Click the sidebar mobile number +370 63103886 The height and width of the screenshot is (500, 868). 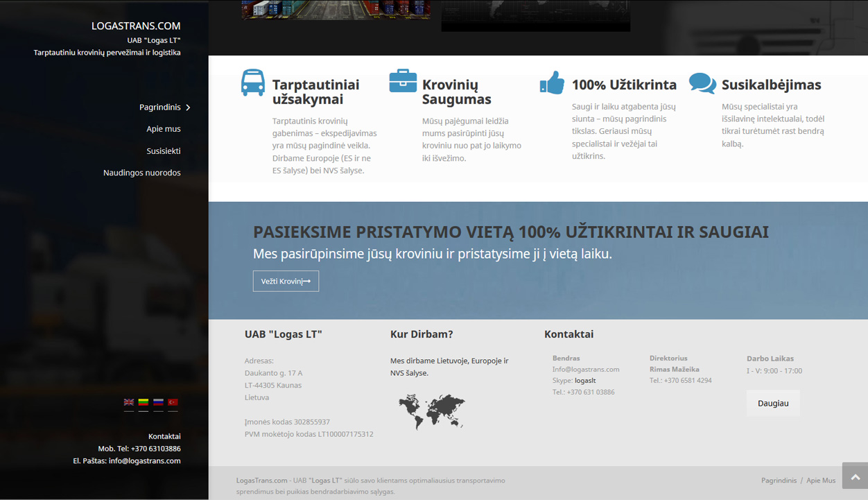pos(156,449)
